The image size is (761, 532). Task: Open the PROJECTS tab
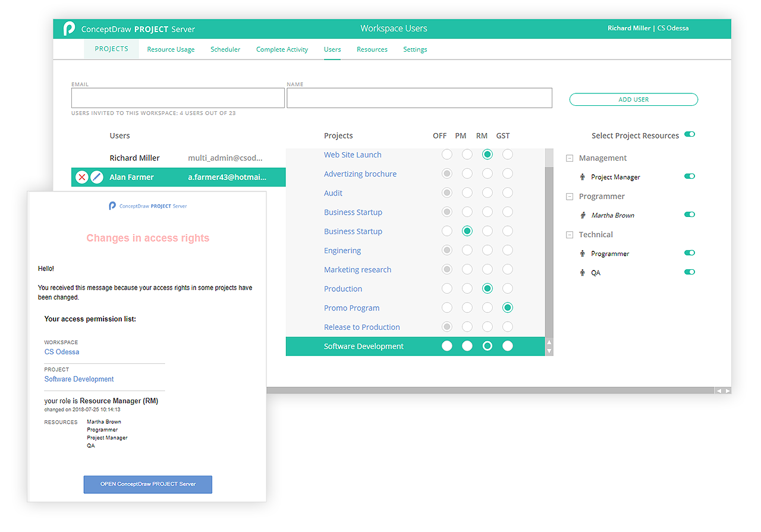pyautogui.click(x=112, y=49)
